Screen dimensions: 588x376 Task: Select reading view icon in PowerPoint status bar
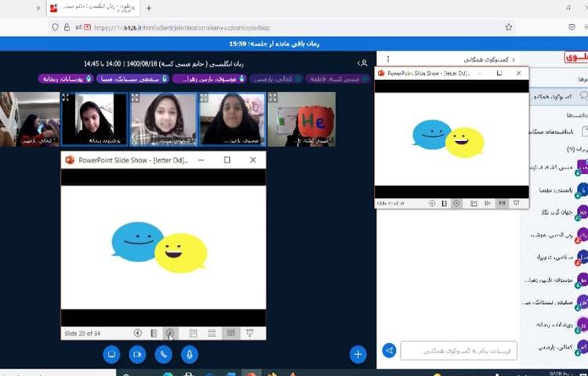[230, 333]
